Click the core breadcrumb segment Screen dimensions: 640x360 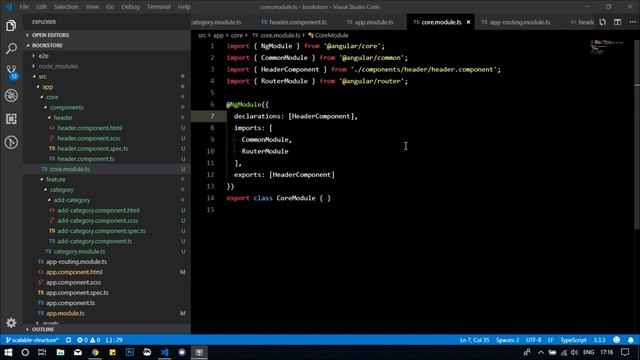pyautogui.click(x=237, y=36)
